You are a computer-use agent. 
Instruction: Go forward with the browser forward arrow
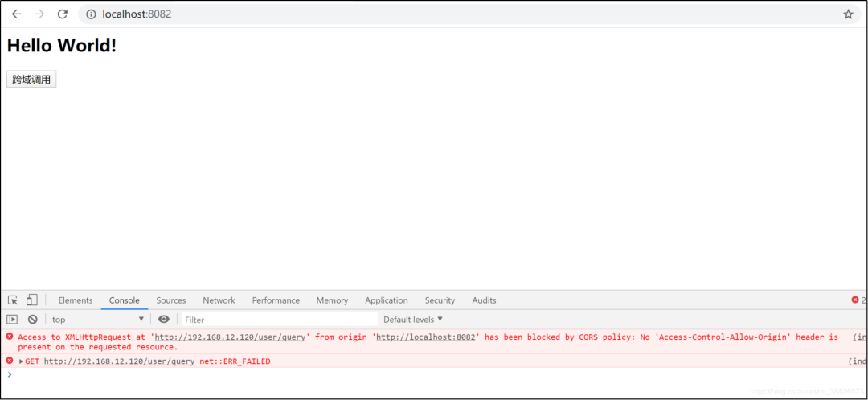39,14
